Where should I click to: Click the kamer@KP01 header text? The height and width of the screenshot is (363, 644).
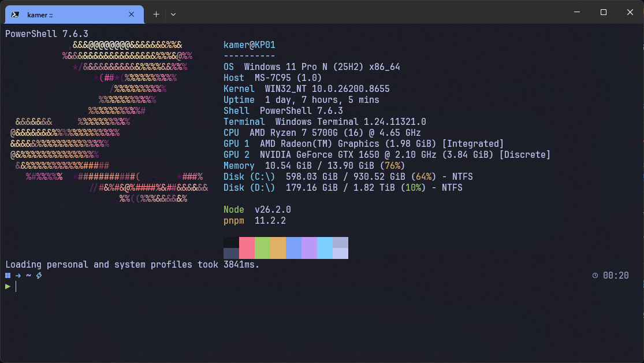(x=250, y=45)
